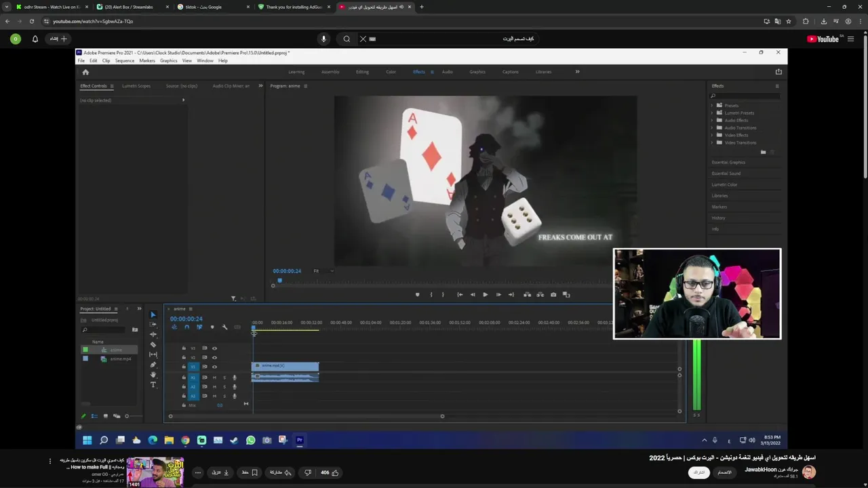Select the Track Select Forward tool
This screenshot has width=868, height=488.
(x=153, y=325)
